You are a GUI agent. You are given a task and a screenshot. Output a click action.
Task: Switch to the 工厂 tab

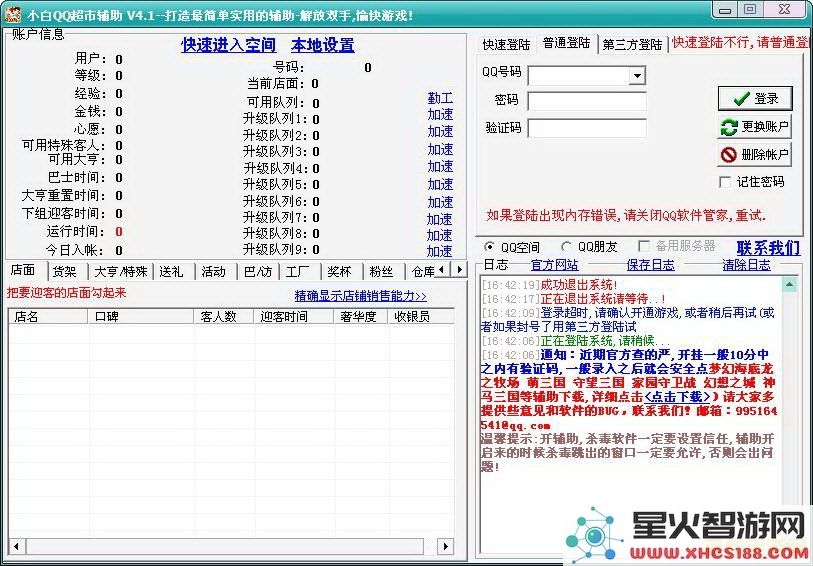coord(299,272)
